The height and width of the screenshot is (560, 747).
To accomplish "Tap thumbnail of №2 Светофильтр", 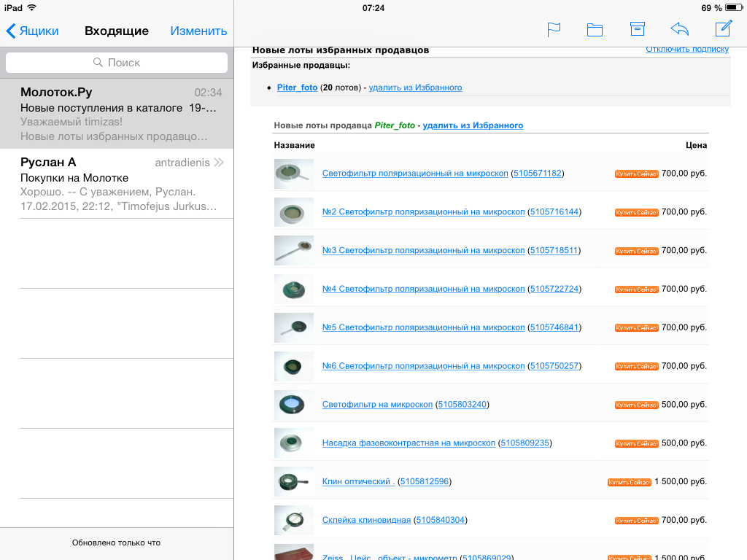I will [294, 212].
